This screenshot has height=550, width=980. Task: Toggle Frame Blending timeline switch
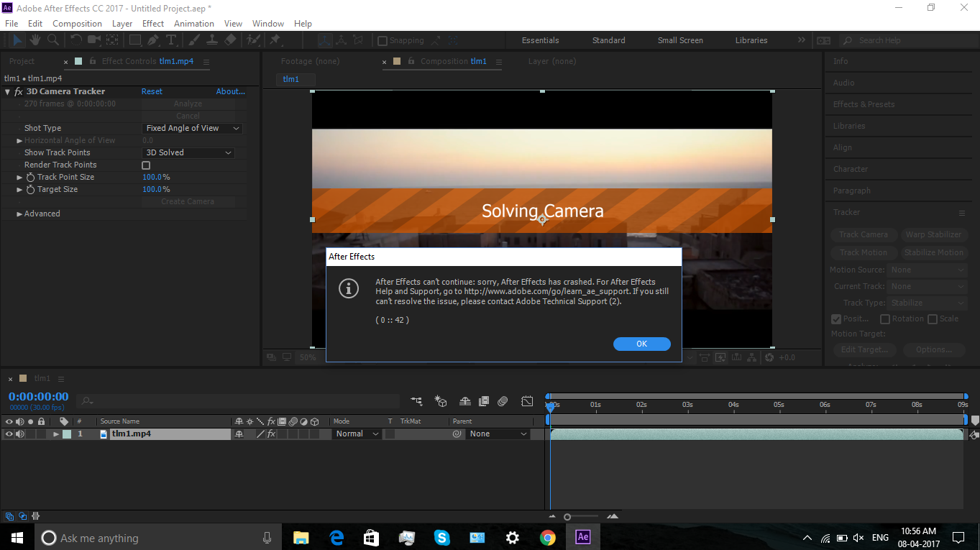coord(484,401)
